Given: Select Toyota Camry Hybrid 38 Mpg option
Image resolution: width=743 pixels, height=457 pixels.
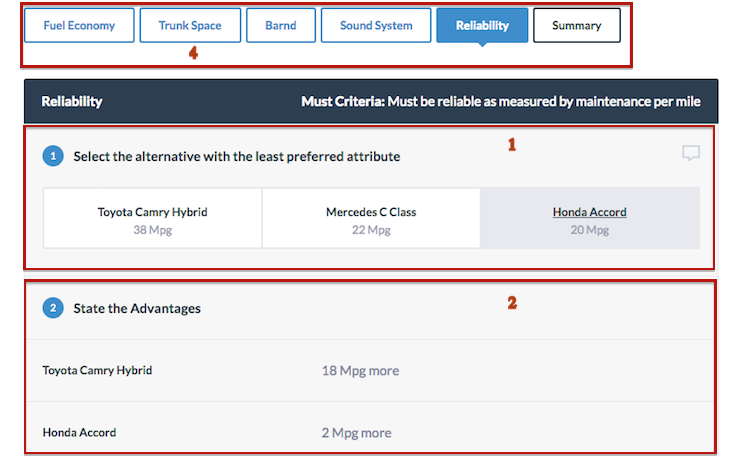Looking at the screenshot, I should [x=153, y=219].
